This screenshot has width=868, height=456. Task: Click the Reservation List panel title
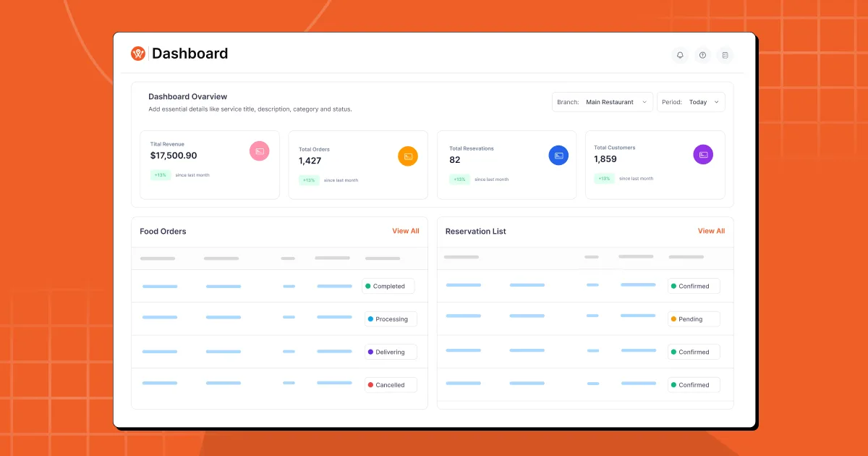click(x=476, y=232)
